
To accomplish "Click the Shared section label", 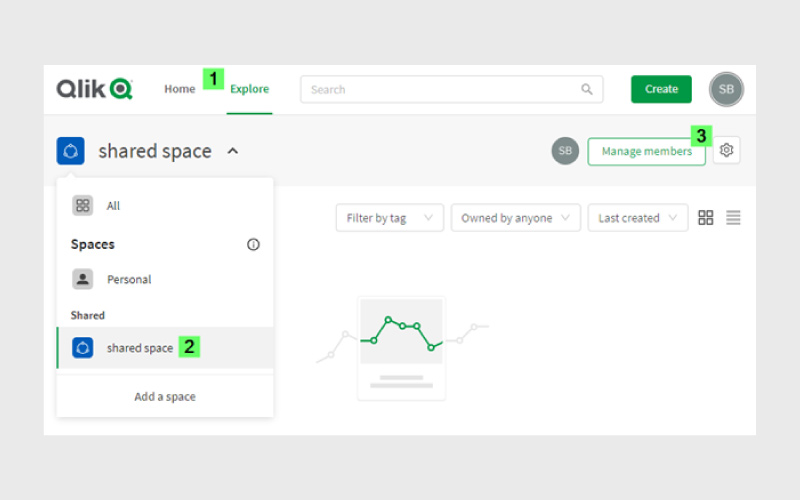I will pyautogui.click(x=88, y=315).
